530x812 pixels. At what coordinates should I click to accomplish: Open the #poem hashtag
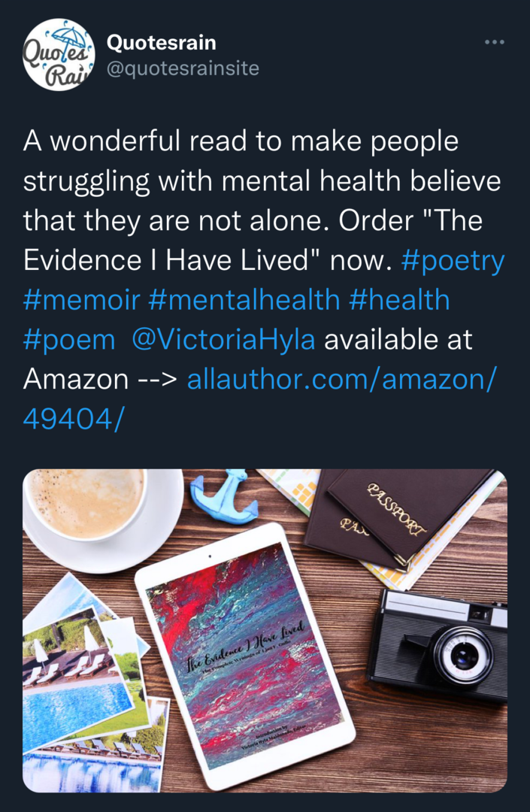(69, 340)
